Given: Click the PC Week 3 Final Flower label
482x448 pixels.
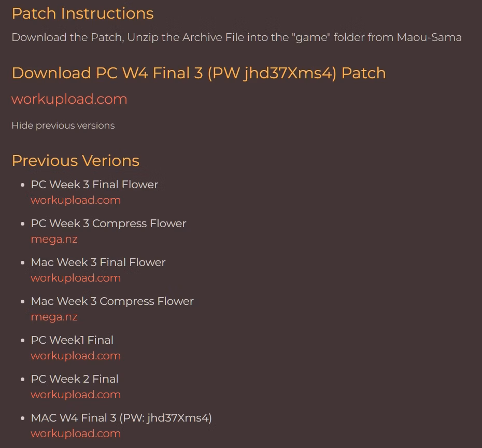Looking at the screenshot, I should (94, 185).
